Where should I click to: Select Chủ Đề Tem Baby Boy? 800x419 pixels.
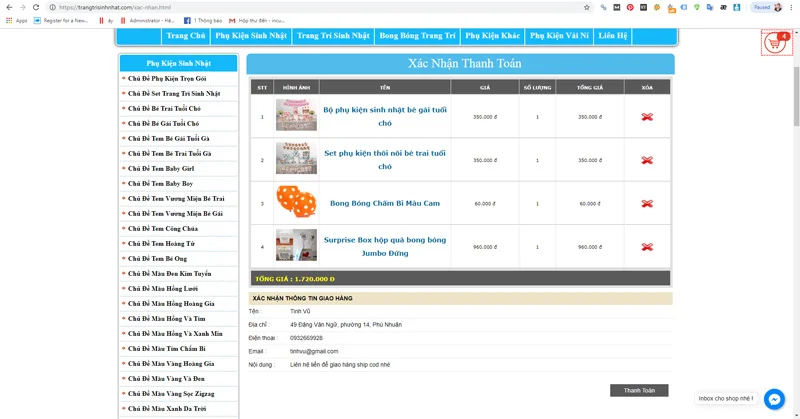pos(160,184)
